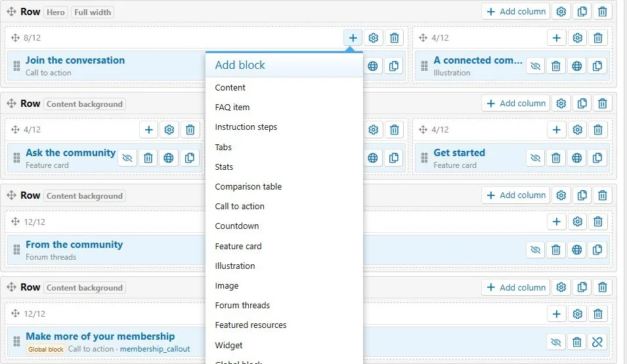
Task: Open Add block menu for Ask the community column
Action: tap(148, 129)
